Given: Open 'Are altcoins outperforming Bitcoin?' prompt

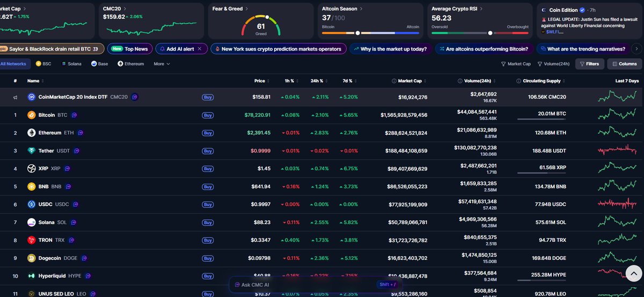Looking at the screenshot, I should (x=484, y=49).
